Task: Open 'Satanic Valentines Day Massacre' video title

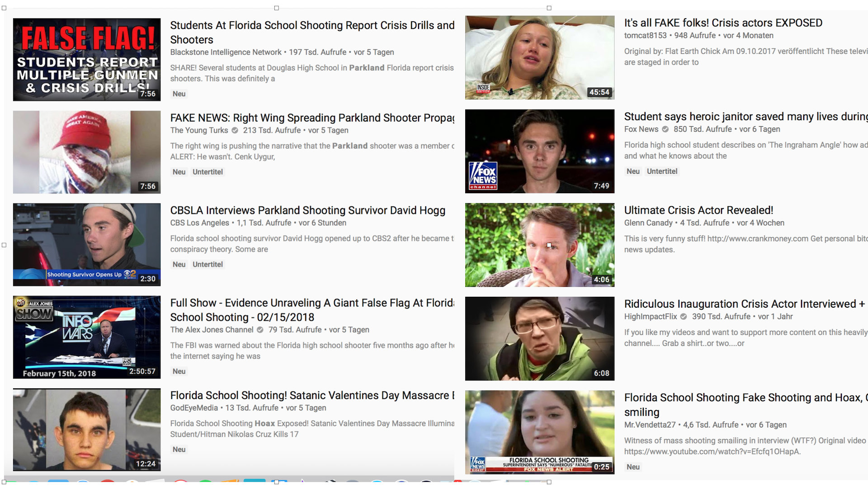Action: point(312,395)
